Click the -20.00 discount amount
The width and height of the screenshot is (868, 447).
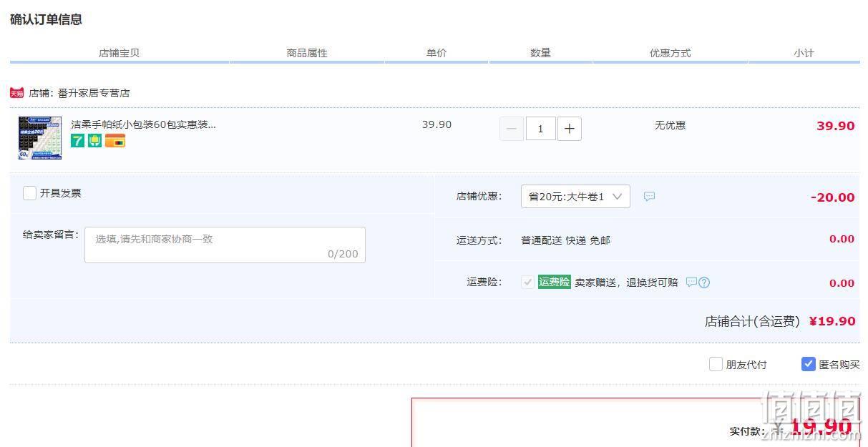pos(833,197)
